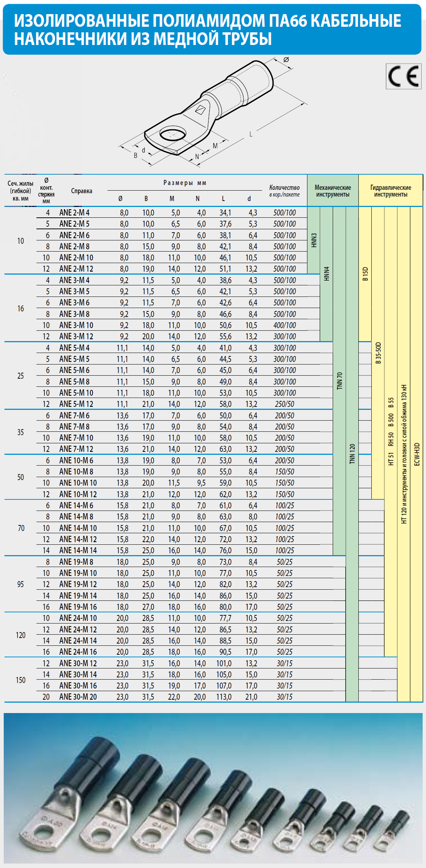Click the 'Размеры мм' header

coord(185,183)
